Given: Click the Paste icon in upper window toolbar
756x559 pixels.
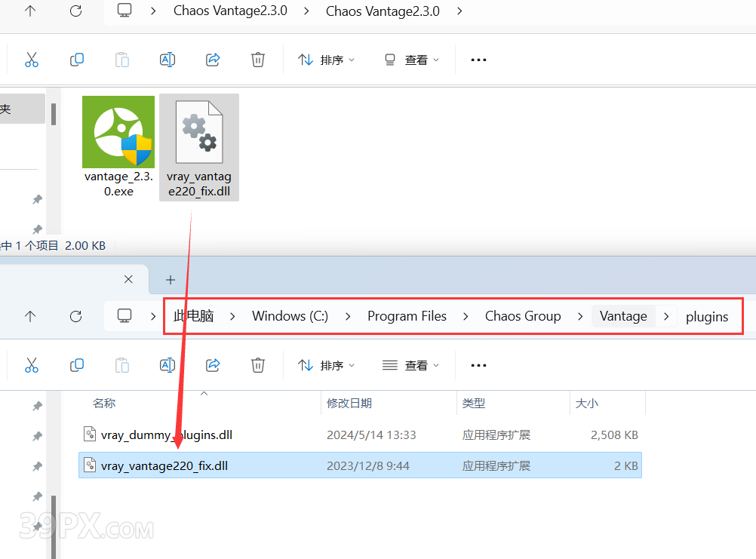Looking at the screenshot, I should [x=122, y=60].
